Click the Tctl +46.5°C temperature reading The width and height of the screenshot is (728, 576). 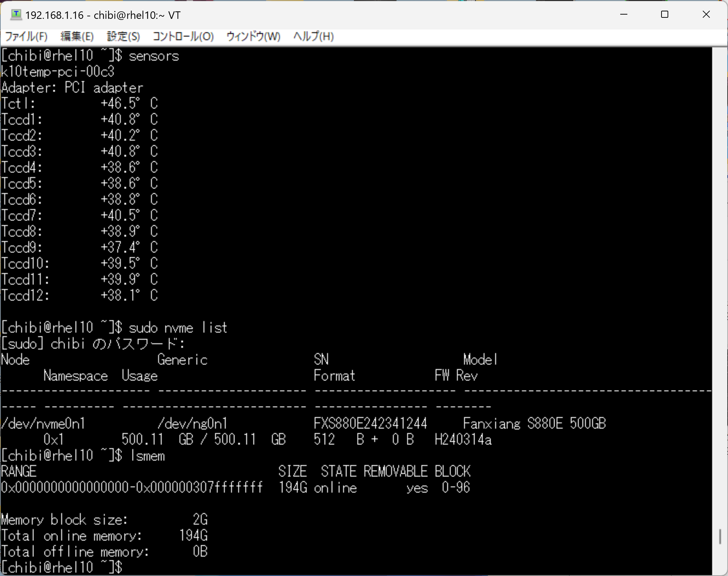[129, 103]
